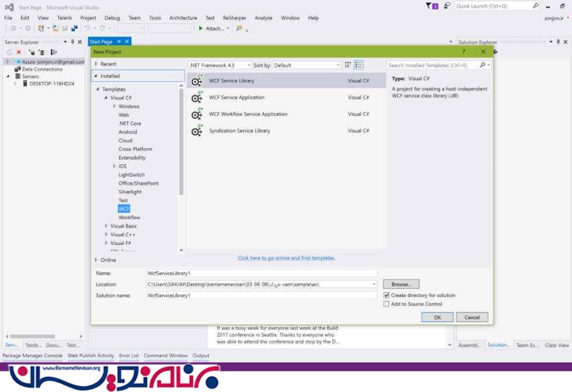572x392 pixels.
Task: Expand the Visual C++ templates node
Action: point(106,235)
